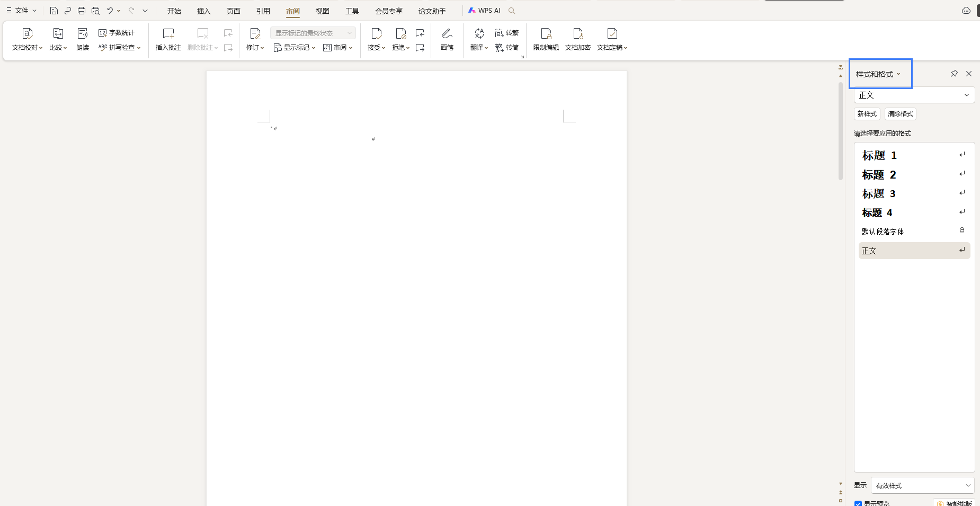This screenshot has width=980, height=506.
Task: Convert text with 转繁 button
Action: 507,33
